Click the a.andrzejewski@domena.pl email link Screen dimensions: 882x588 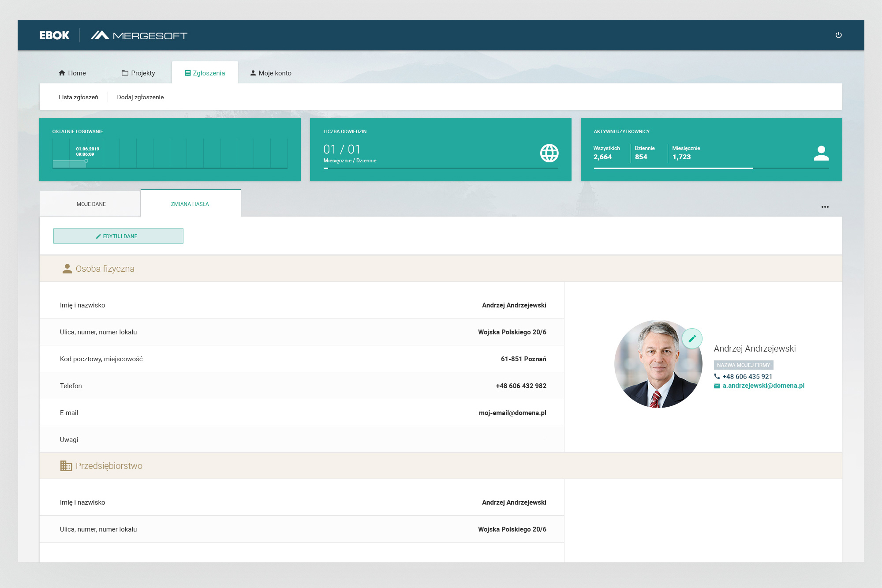(763, 386)
